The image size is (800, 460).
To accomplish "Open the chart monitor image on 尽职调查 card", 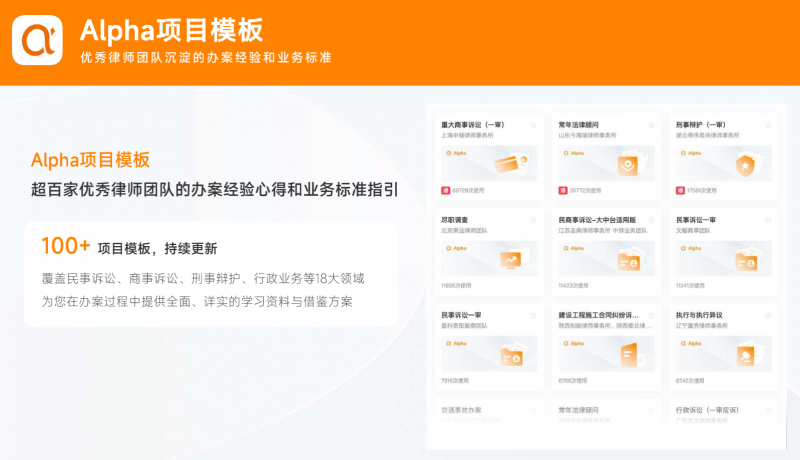I will [489, 259].
